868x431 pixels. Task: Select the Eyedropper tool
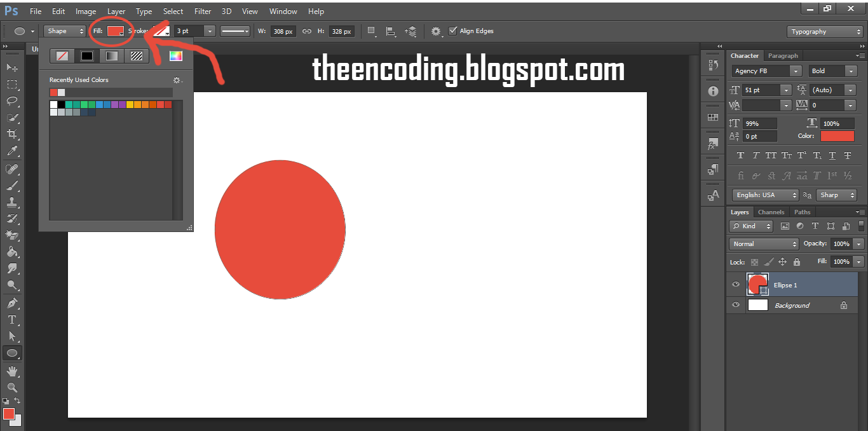12,151
